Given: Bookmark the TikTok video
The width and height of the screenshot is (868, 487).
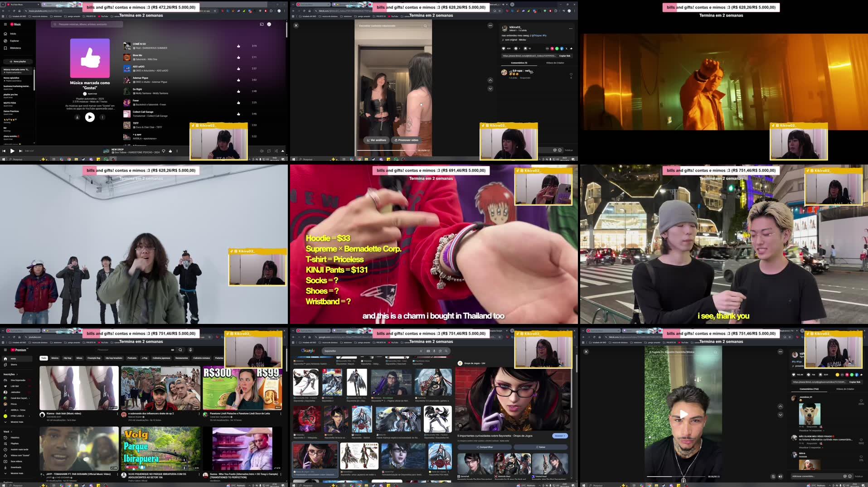Looking at the screenshot, I should [526, 48].
